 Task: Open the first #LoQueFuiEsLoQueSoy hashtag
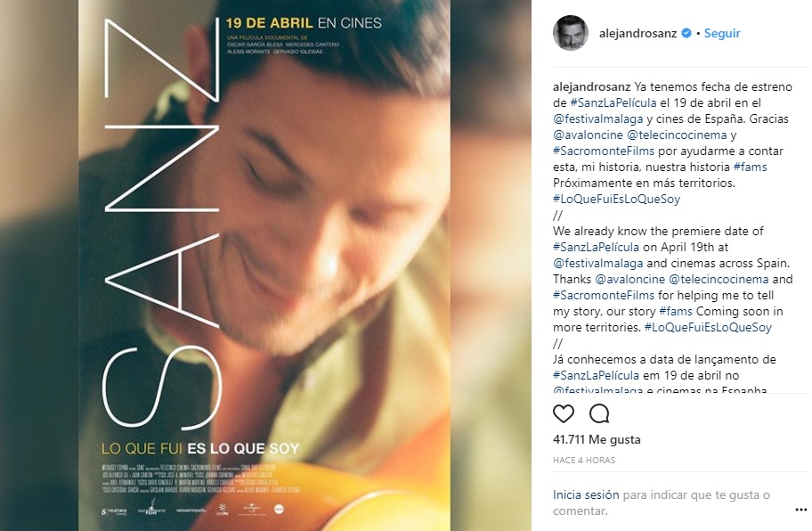coord(616,199)
